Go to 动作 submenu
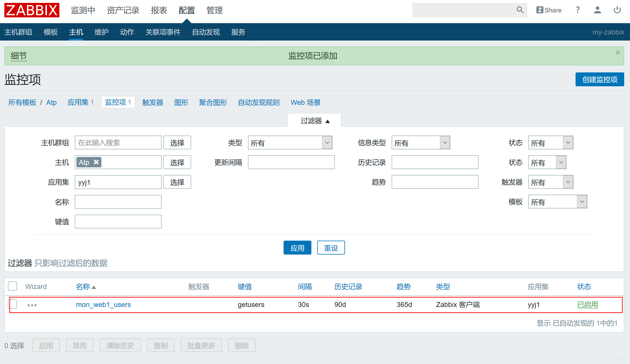 [127, 32]
